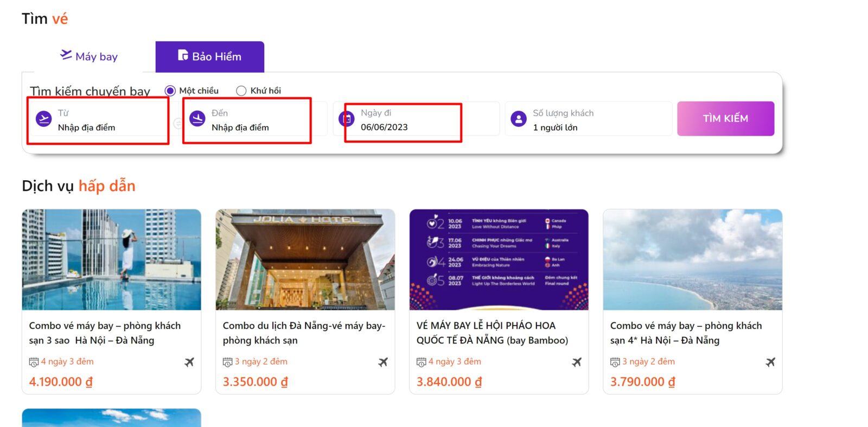868x427 pixels.
Task: Click 4 ngày 3 đêm on 3.840.000 đ card
Action: 455,361
